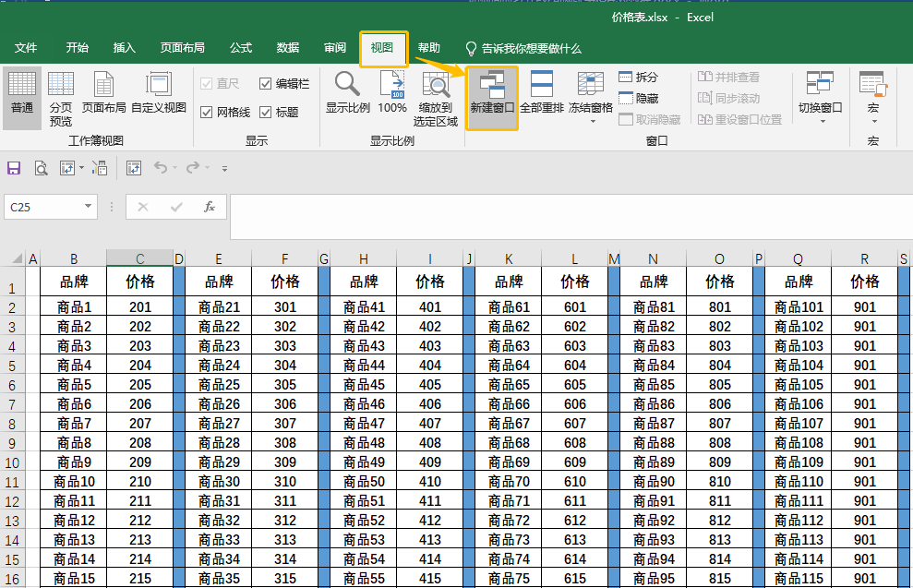Open the Page Layout (页面布局) ribbon tab
The height and width of the screenshot is (588, 913).
(x=182, y=48)
